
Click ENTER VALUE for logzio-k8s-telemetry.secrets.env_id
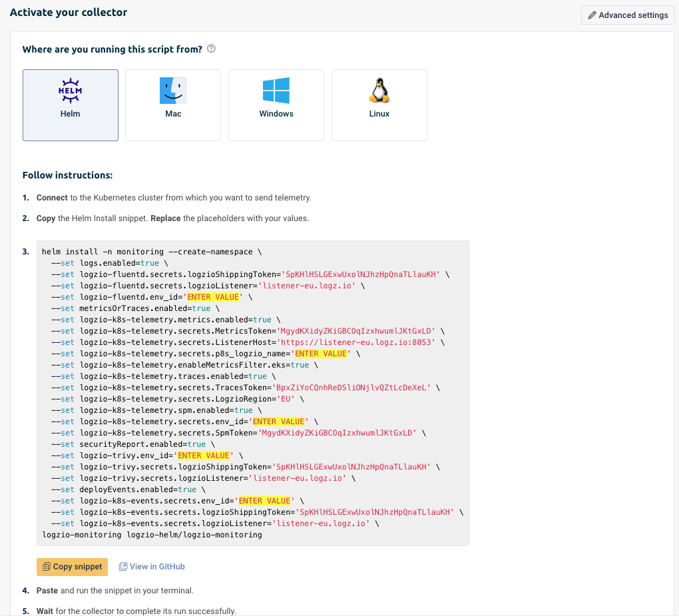coord(278,422)
